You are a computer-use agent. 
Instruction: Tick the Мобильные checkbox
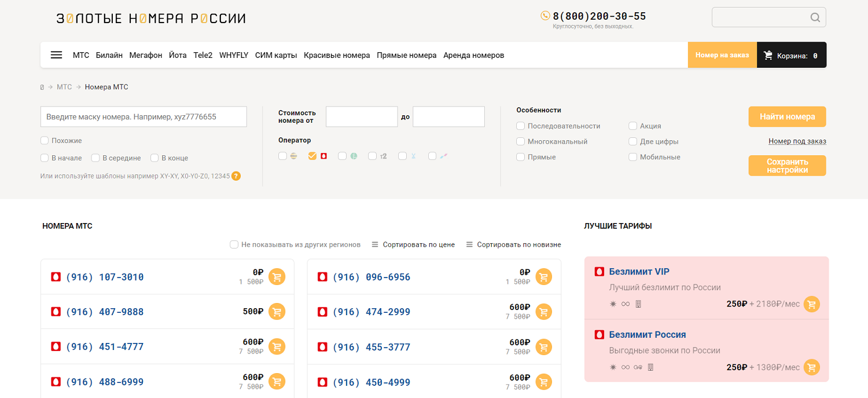click(x=633, y=157)
